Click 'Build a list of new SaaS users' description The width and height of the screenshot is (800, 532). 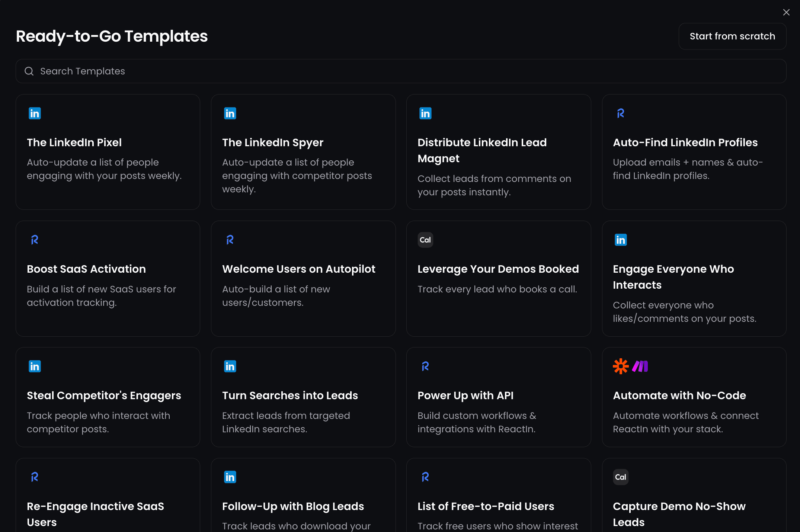[x=101, y=296]
